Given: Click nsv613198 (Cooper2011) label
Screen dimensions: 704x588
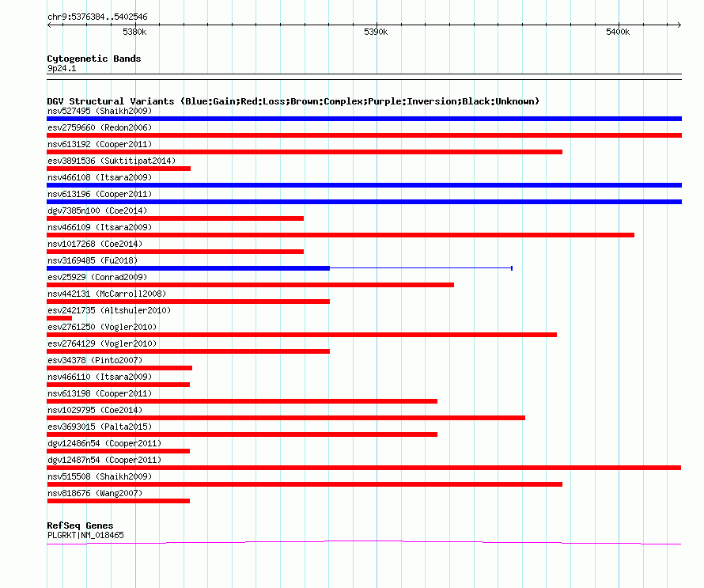Looking at the screenshot, I should point(100,393).
